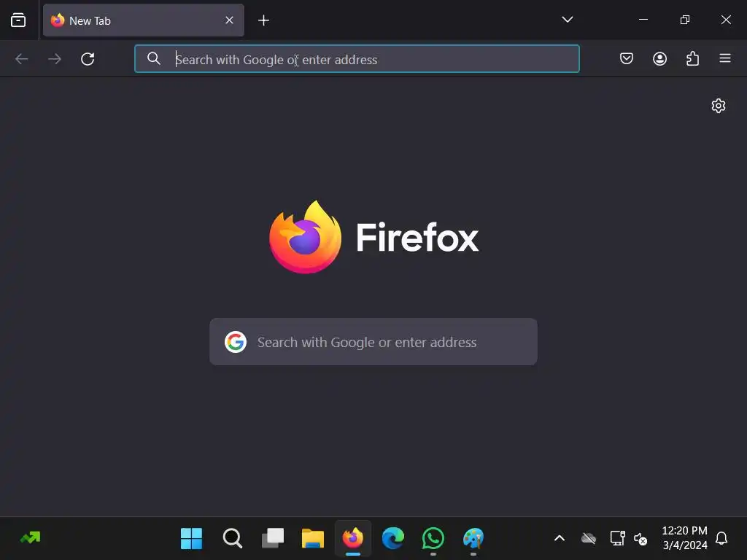Close the Firefox window

click(726, 20)
